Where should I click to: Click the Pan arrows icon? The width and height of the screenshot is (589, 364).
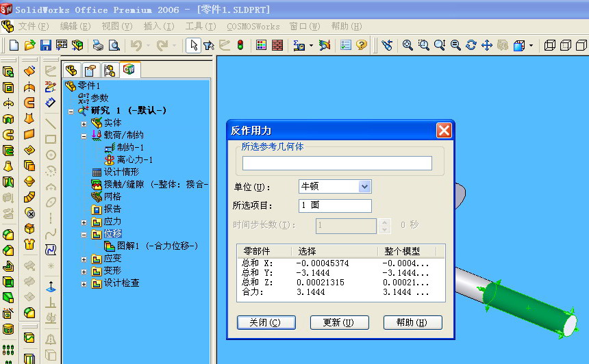[x=487, y=45]
